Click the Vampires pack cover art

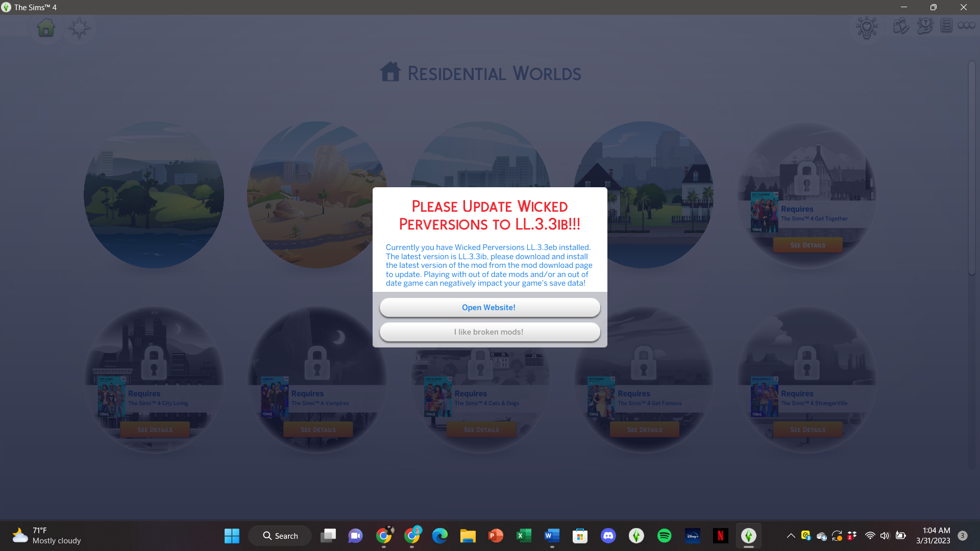click(275, 397)
